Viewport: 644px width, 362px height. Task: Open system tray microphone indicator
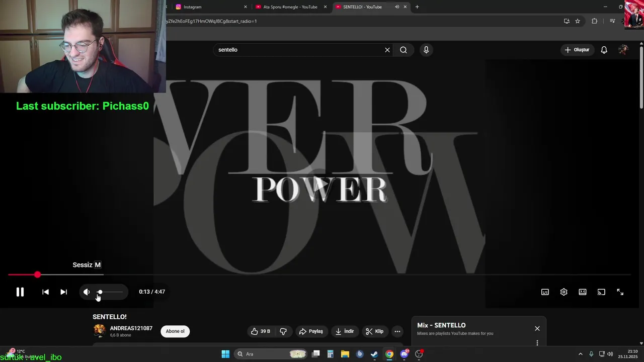point(591,354)
